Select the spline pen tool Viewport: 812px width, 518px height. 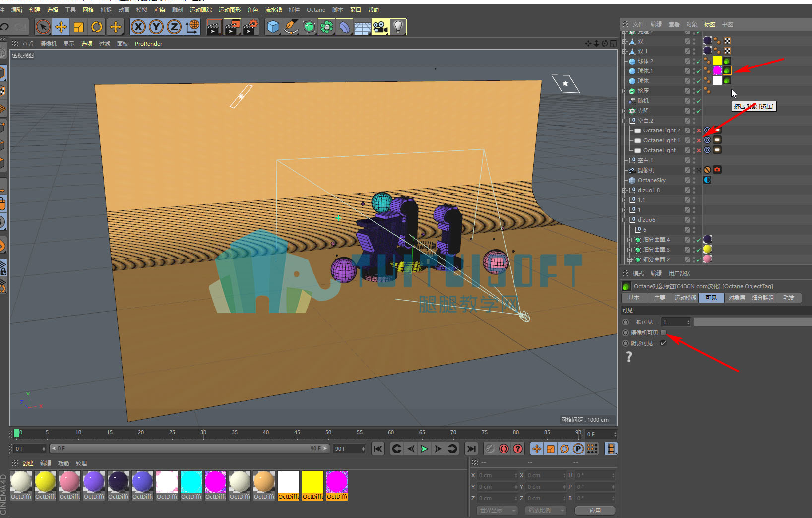(291, 27)
